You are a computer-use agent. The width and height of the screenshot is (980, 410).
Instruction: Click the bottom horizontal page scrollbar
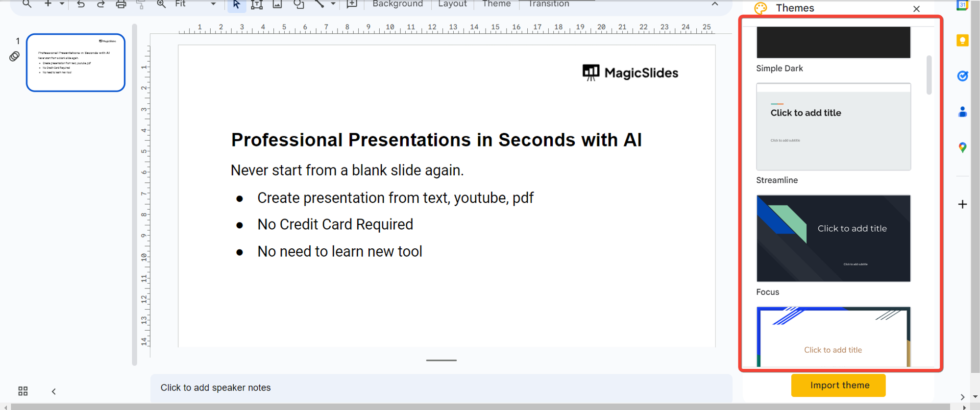tap(480, 407)
